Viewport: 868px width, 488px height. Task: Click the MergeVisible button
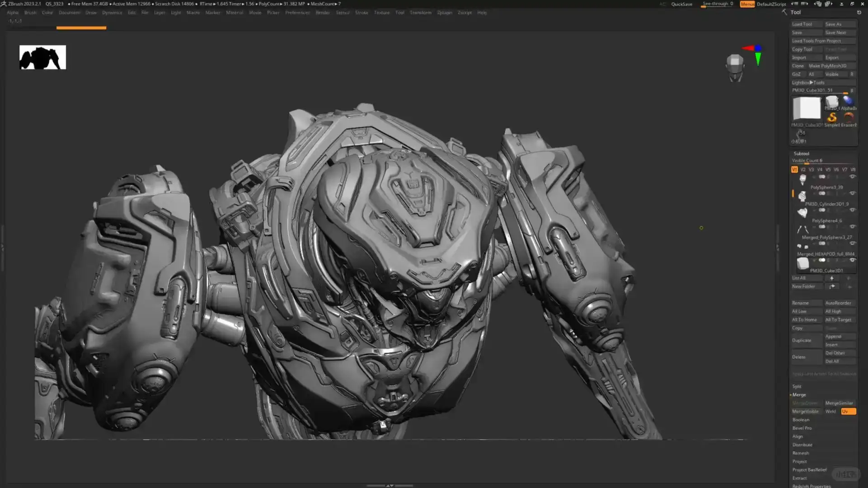[x=805, y=411]
